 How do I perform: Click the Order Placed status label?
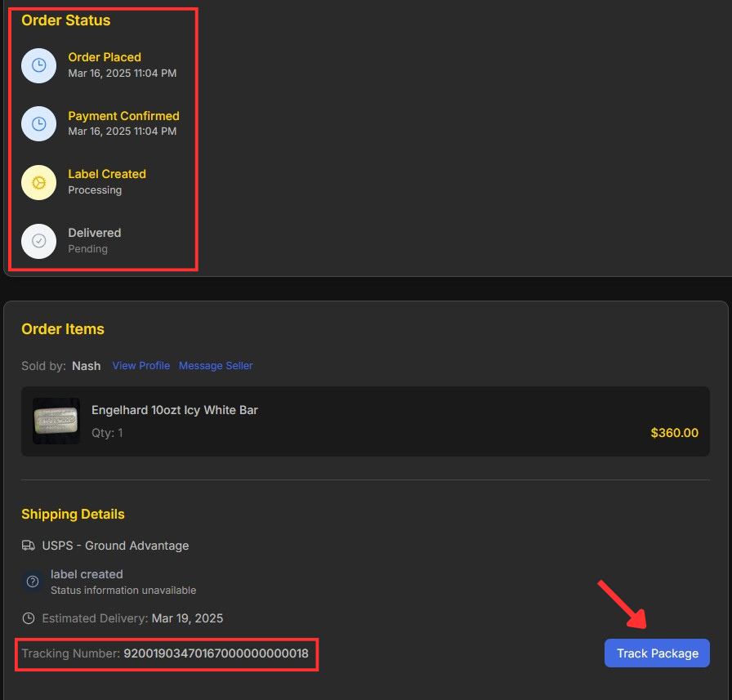105,57
